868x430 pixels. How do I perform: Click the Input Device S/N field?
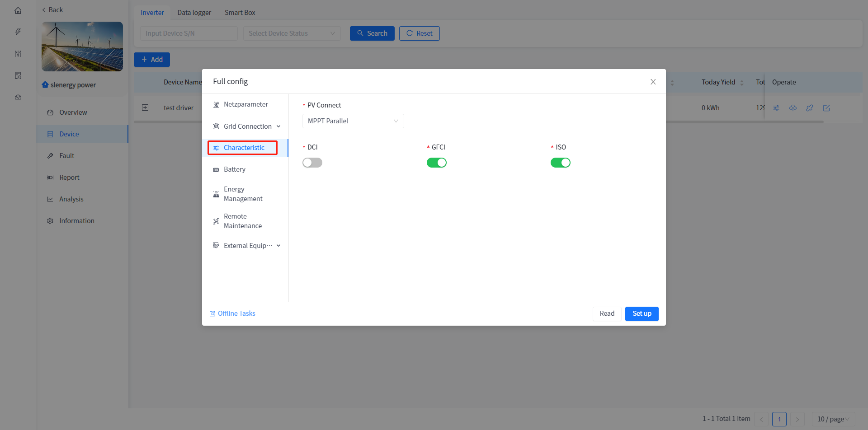tap(189, 33)
